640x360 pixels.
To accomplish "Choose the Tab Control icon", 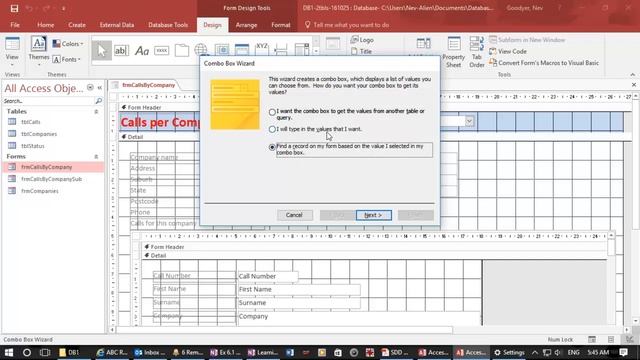I will 182,51.
